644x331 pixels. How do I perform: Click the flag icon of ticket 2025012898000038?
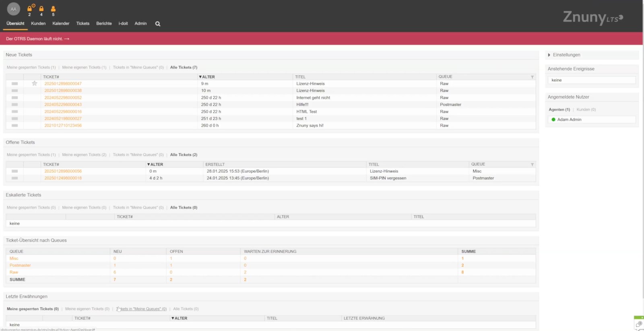pos(15,91)
